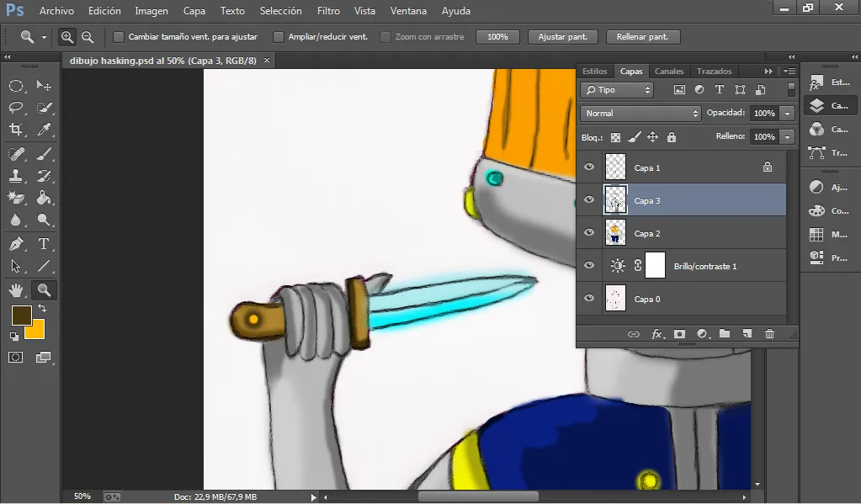Select the Dodge tool

pos(44,220)
